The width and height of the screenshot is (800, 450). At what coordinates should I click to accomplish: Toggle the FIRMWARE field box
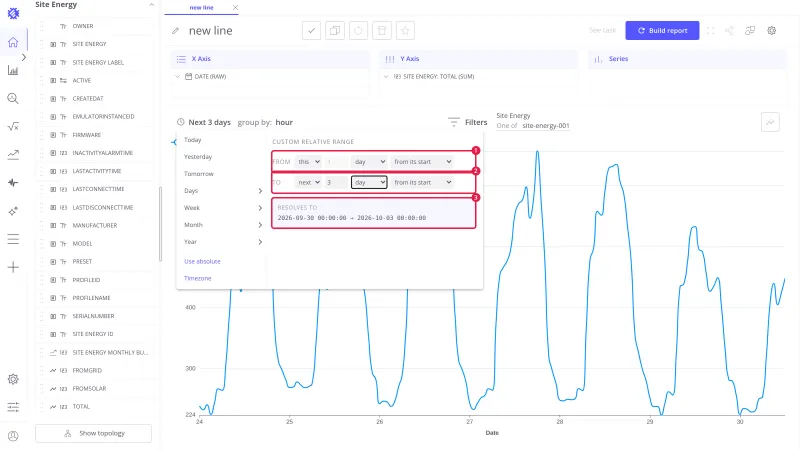tap(53, 135)
